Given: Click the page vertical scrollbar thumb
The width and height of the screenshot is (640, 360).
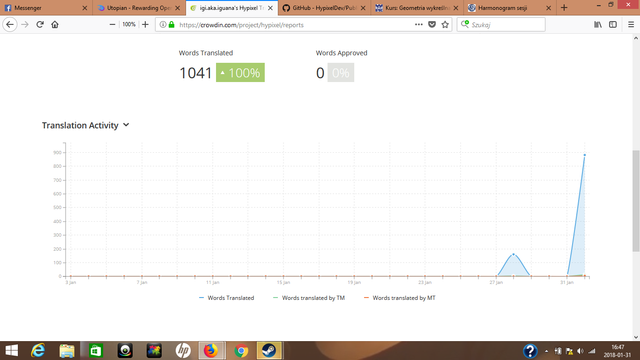Looking at the screenshot, I should pyautogui.click(x=636, y=202).
